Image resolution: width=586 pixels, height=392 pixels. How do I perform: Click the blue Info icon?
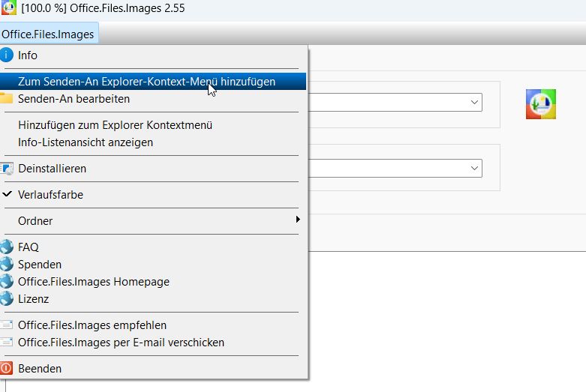pos(7,55)
